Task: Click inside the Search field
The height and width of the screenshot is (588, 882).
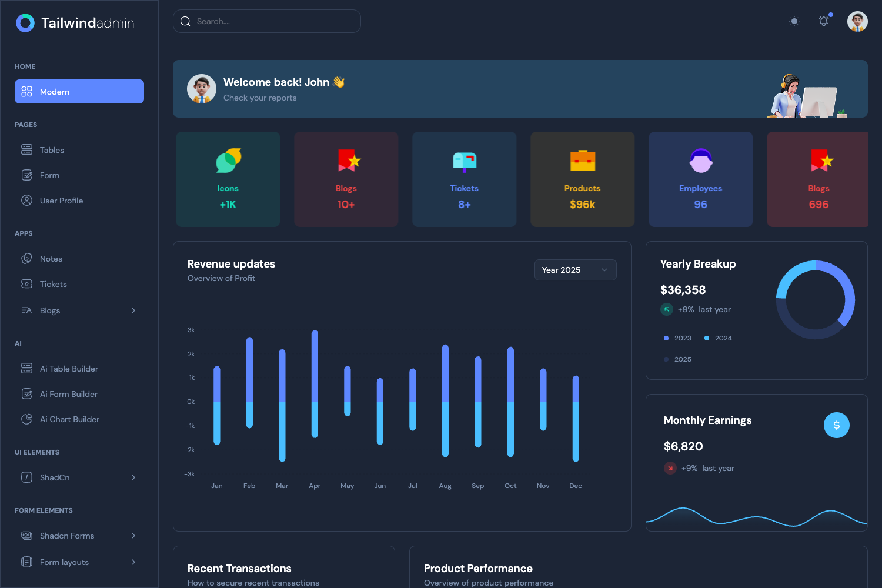Action: tap(267, 21)
